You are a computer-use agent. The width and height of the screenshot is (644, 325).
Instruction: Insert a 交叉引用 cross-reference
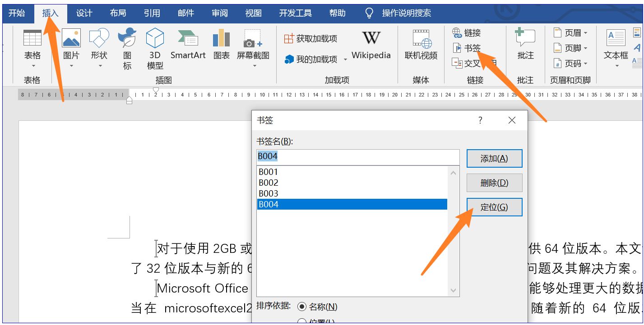[x=474, y=63]
